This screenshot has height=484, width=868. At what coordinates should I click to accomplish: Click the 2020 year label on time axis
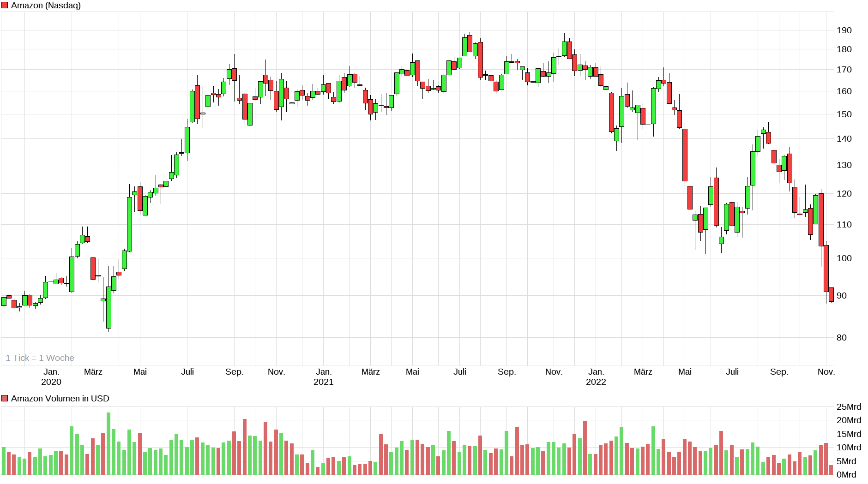pos(51,382)
